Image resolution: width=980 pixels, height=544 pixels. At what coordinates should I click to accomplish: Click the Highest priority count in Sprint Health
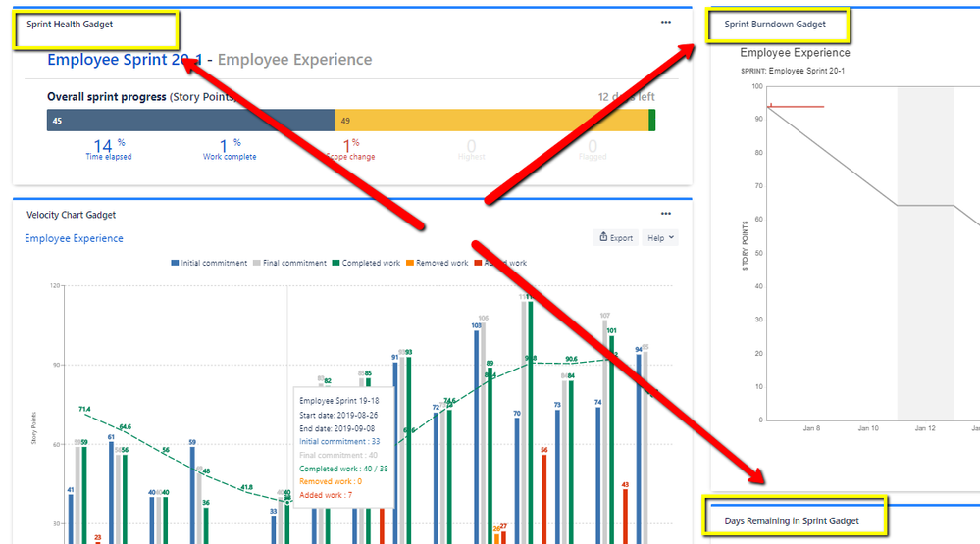(x=471, y=149)
